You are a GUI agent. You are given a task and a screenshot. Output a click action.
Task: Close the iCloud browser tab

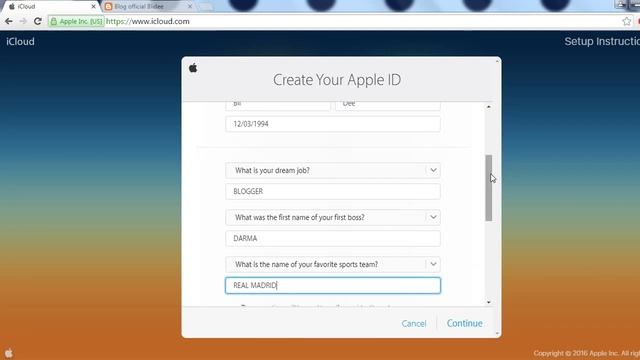click(x=93, y=7)
